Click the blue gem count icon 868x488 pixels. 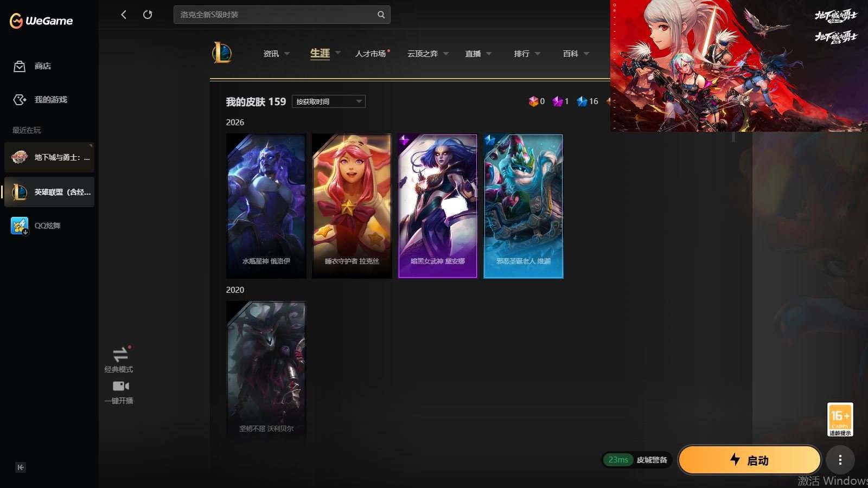click(x=582, y=101)
